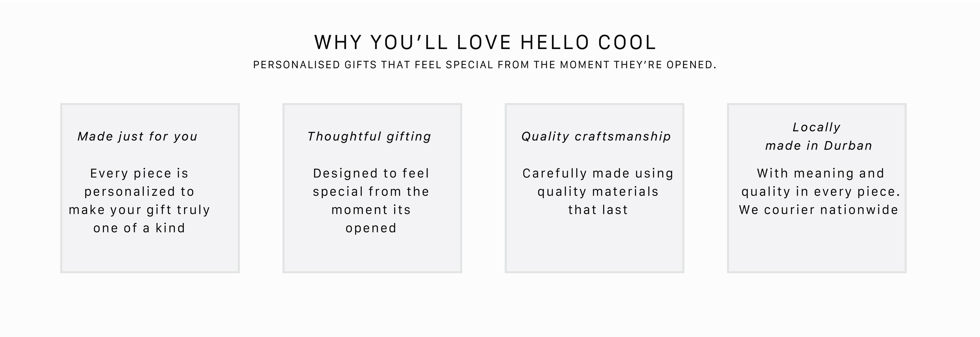The width and height of the screenshot is (980, 337).
Task: Click the "quality in every piece." line
Action: (x=820, y=192)
